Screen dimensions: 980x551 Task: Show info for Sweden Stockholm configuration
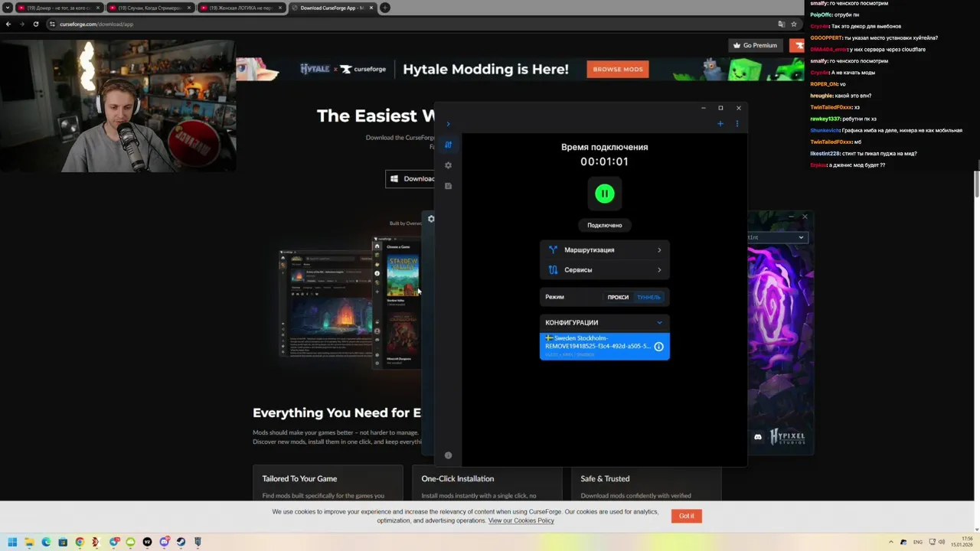pos(658,347)
